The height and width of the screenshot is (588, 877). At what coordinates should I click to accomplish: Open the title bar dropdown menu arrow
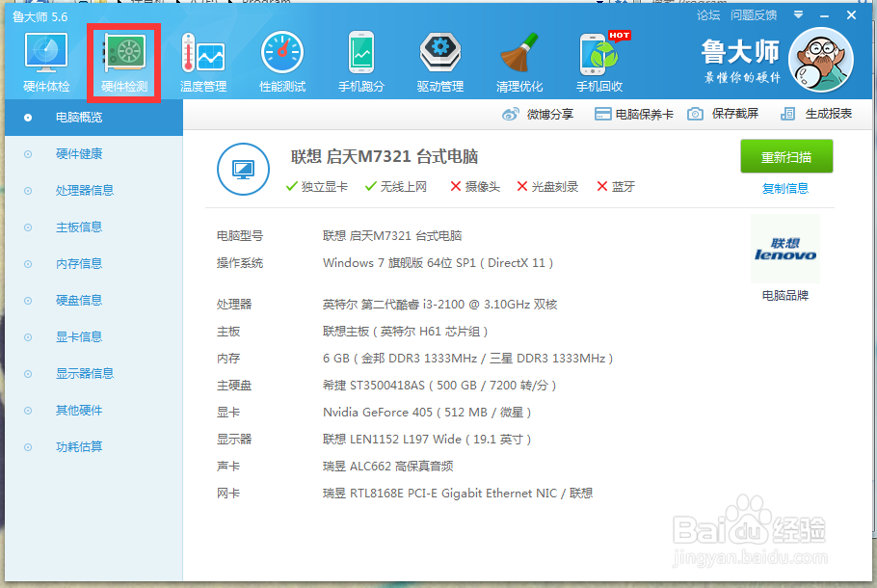[798, 15]
